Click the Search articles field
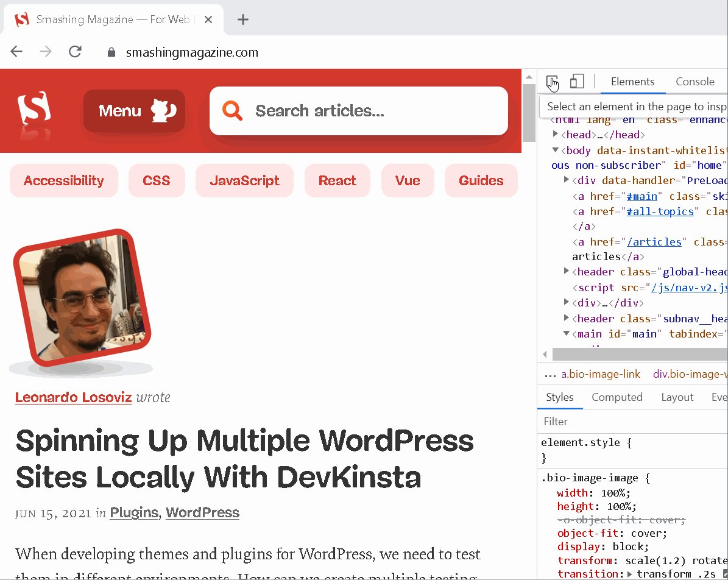 tap(358, 111)
